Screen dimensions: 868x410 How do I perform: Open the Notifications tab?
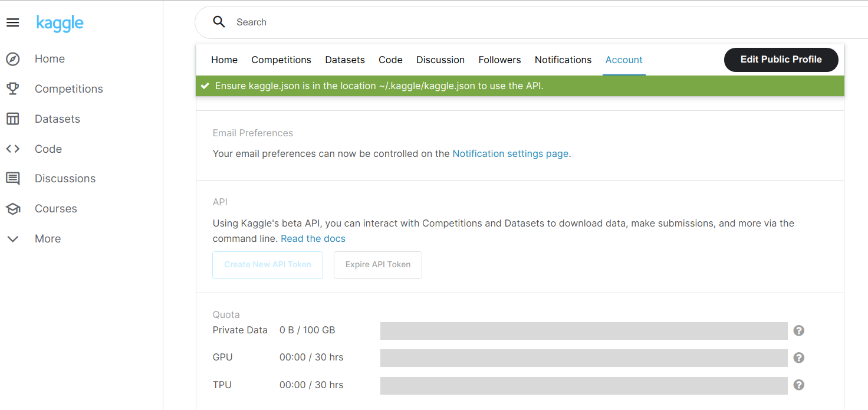pos(563,60)
